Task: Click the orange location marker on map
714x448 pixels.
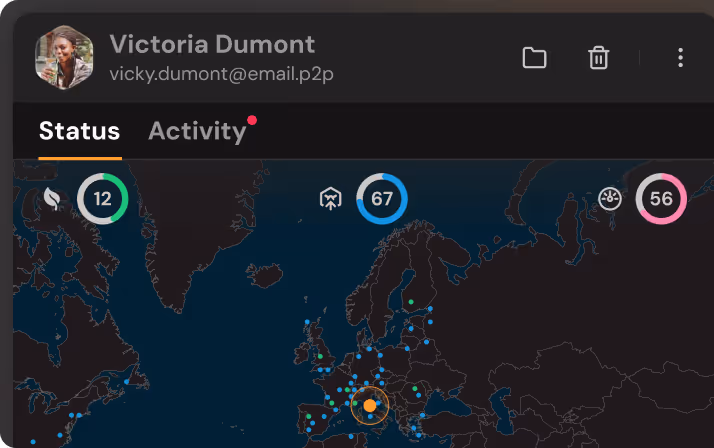Action: click(370, 405)
